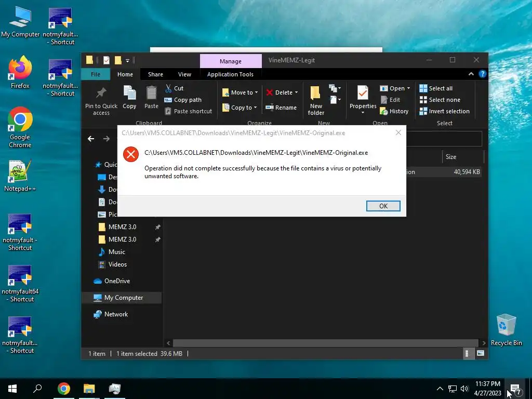This screenshot has height=399, width=532.
Task: Open Chrome from the taskbar
Action: (64, 389)
